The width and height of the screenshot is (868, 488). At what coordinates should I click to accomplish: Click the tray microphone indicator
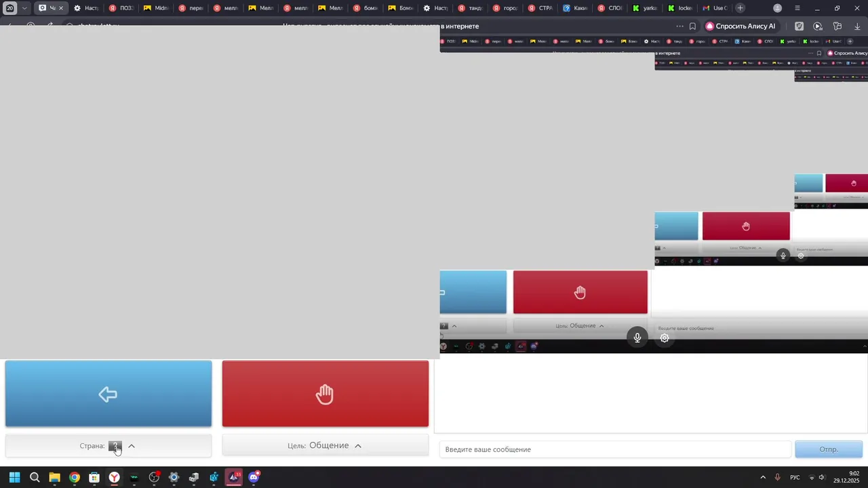(x=778, y=477)
